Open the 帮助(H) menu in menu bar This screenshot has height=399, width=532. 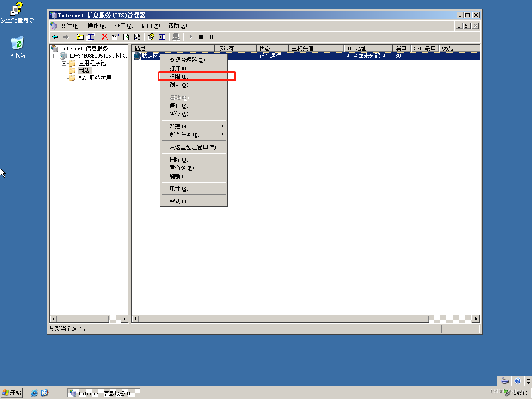(x=177, y=26)
